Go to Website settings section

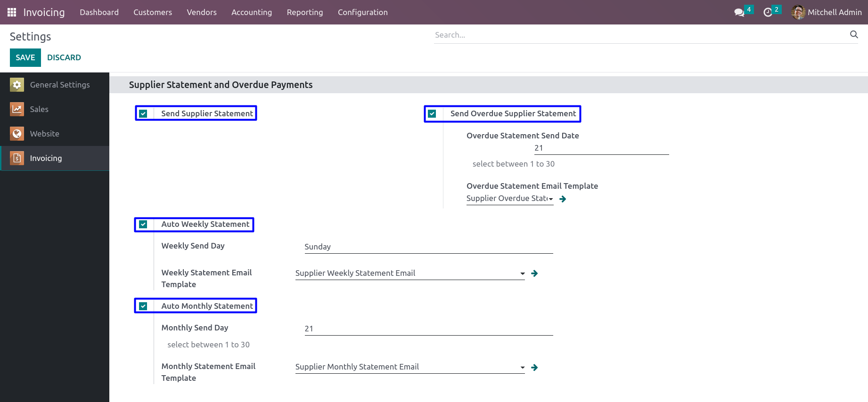point(55,134)
